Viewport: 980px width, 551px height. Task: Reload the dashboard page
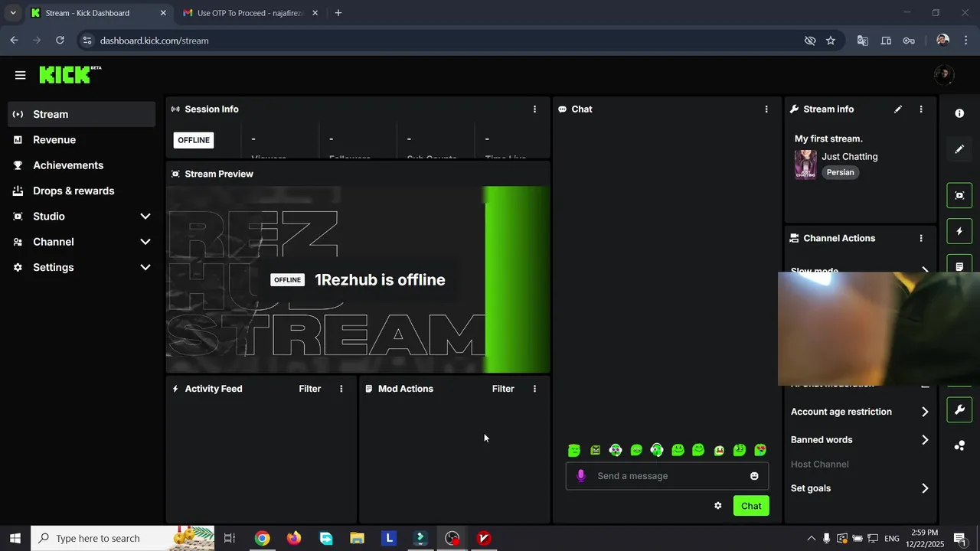click(x=60, y=41)
